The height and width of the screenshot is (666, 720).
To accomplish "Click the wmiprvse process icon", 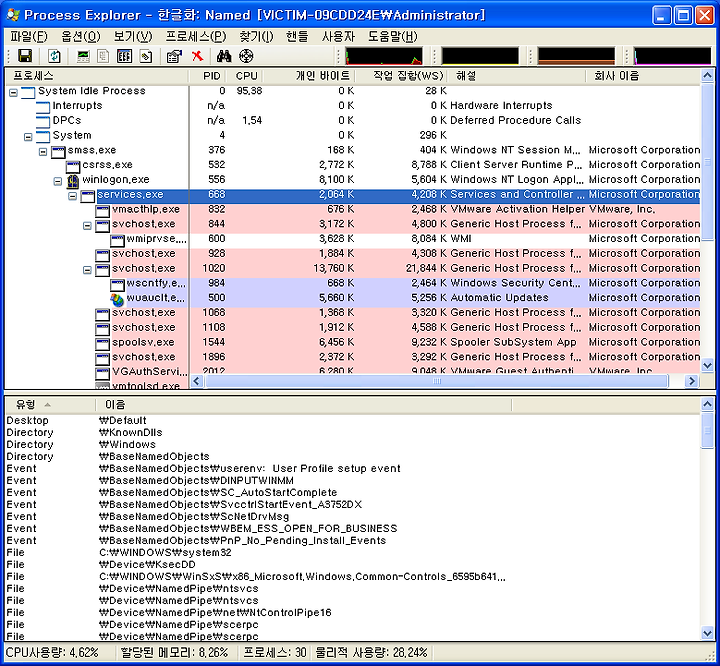I will click(117, 240).
